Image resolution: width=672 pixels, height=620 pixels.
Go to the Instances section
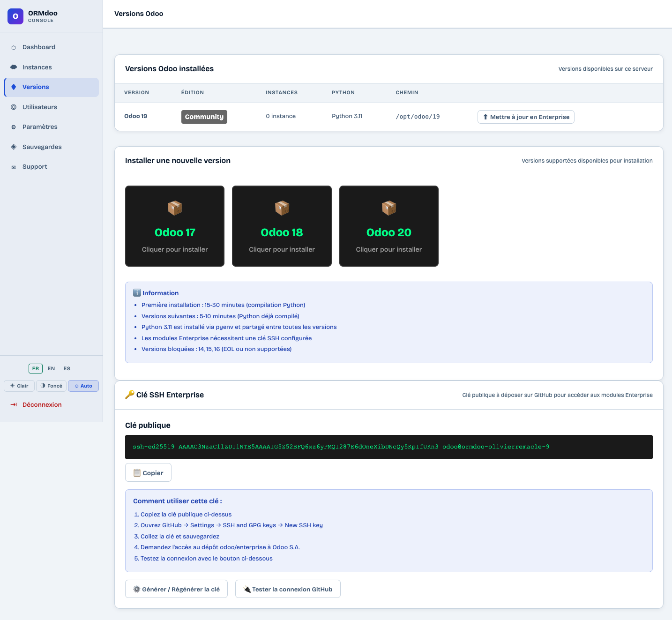(52, 67)
